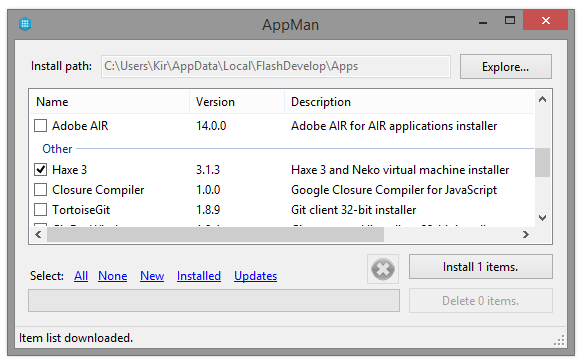Collapse the Other group header

click(x=57, y=149)
